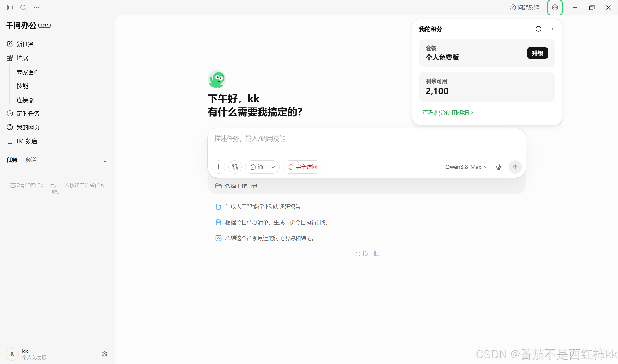This screenshot has width=618, height=364.
Task: Start a 新任务
Action: tap(20, 44)
